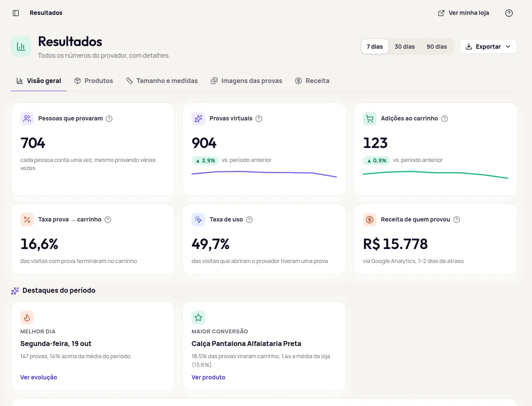Show info tooltip for Receita de quem provou

click(457, 220)
